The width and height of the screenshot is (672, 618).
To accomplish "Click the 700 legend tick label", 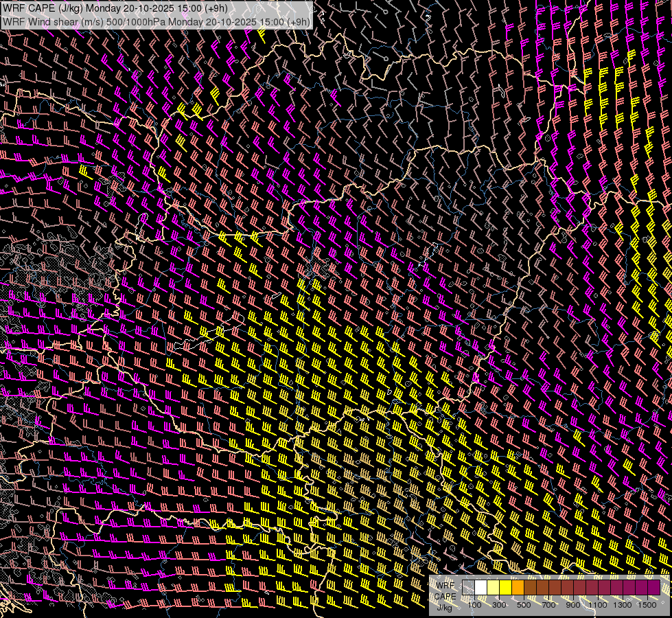I will tap(548, 604).
